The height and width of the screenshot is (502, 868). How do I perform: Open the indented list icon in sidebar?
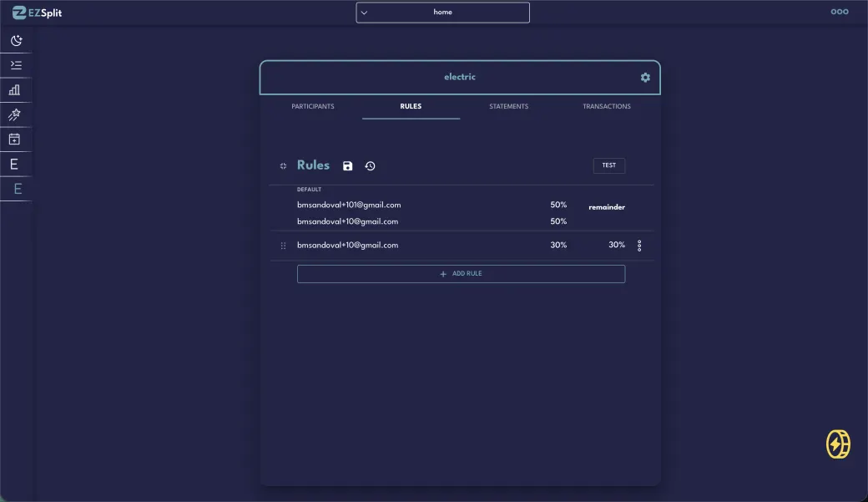click(16, 65)
